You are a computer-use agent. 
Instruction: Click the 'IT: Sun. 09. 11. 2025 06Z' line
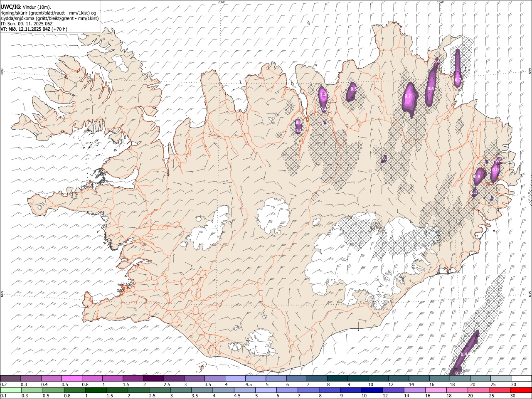point(27,24)
